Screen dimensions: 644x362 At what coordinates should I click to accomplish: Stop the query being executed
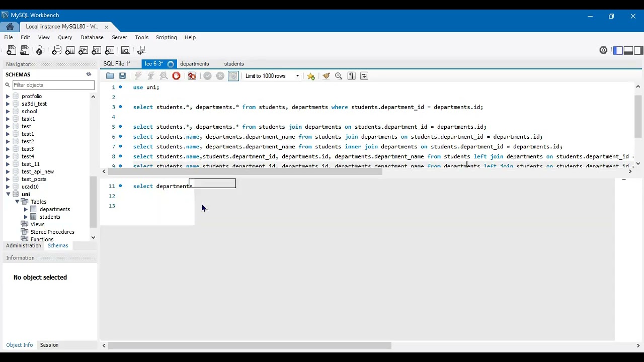[176, 76]
